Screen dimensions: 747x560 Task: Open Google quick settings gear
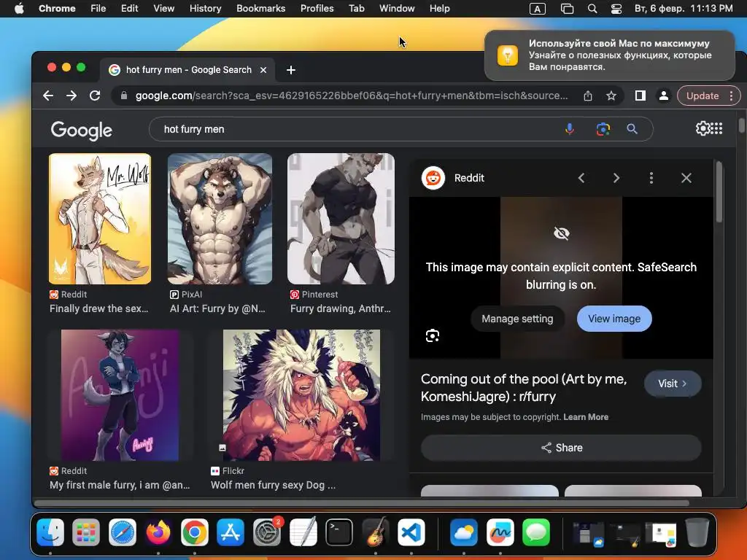(x=703, y=128)
